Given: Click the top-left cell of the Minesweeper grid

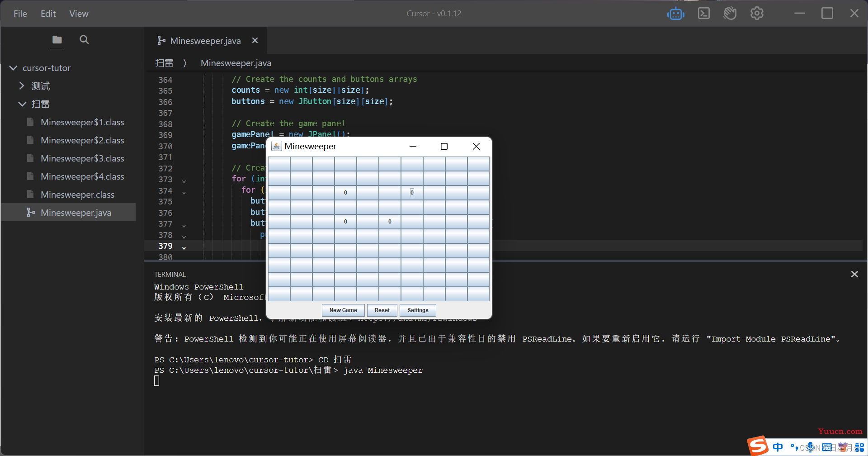Looking at the screenshot, I should click(x=279, y=164).
